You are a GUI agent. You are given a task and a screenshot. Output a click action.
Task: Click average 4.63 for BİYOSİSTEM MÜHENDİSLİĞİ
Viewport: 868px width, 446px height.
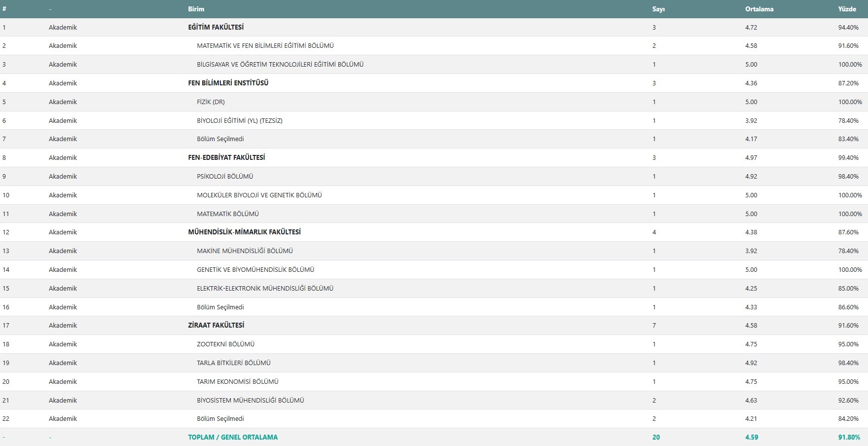(x=751, y=400)
